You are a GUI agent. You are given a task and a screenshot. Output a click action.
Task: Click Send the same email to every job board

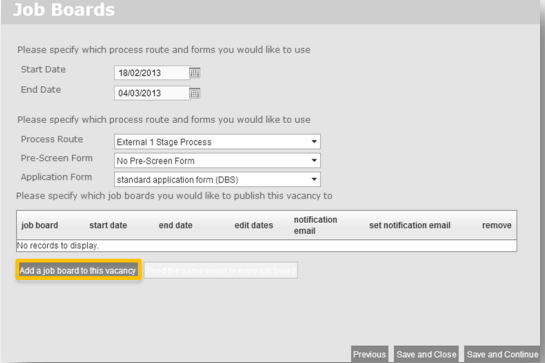[221, 270]
